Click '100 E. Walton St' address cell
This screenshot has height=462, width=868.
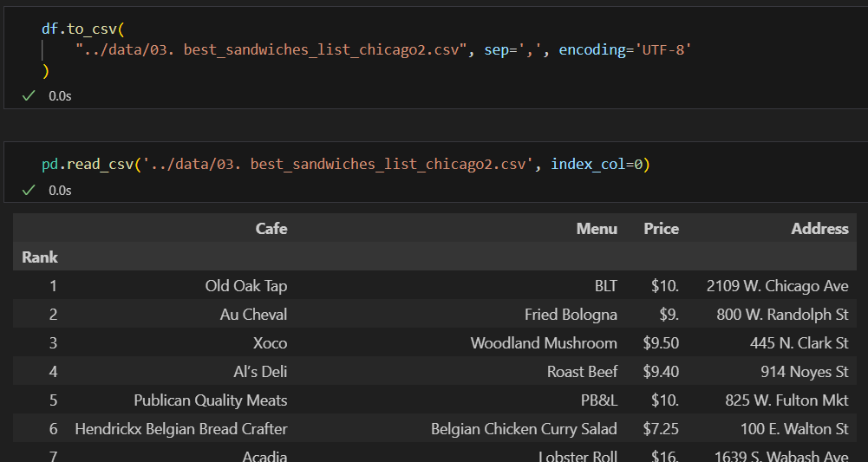pos(794,429)
